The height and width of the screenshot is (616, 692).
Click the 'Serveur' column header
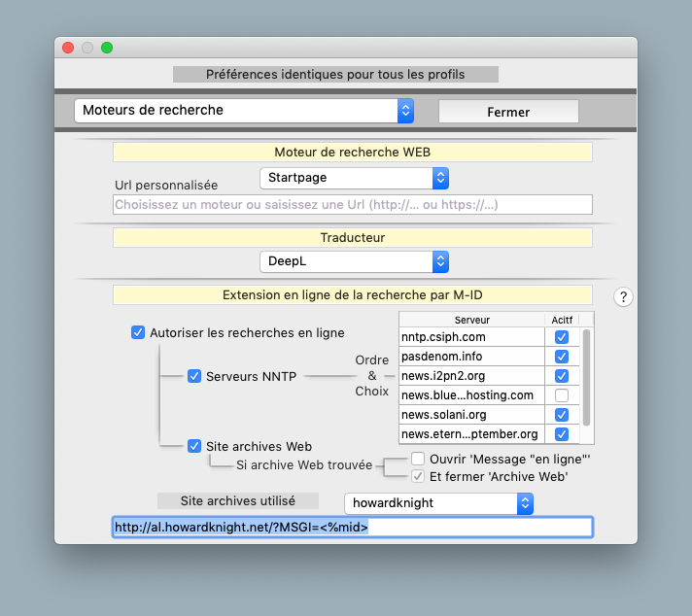click(x=471, y=320)
